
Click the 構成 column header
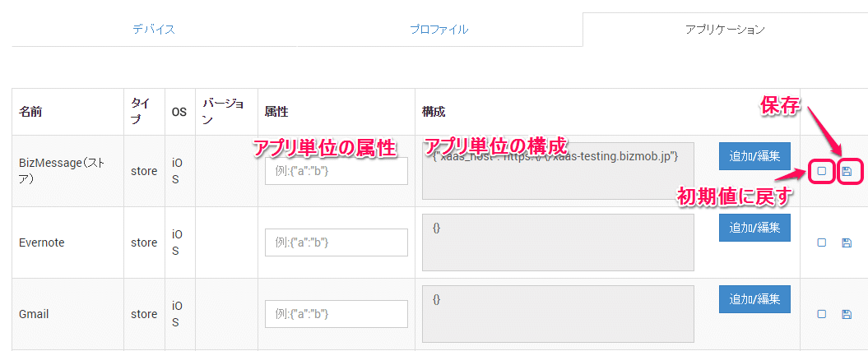(x=434, y=112)
